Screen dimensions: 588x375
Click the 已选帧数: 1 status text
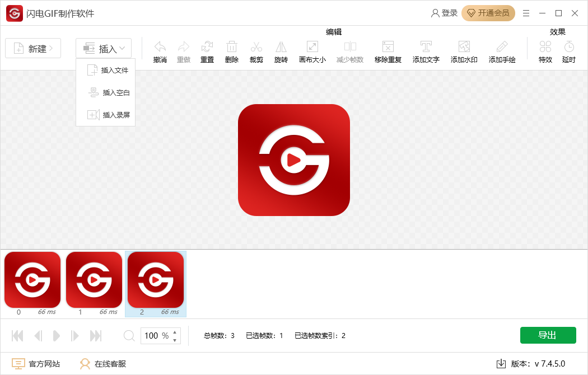tap(264, 336)
